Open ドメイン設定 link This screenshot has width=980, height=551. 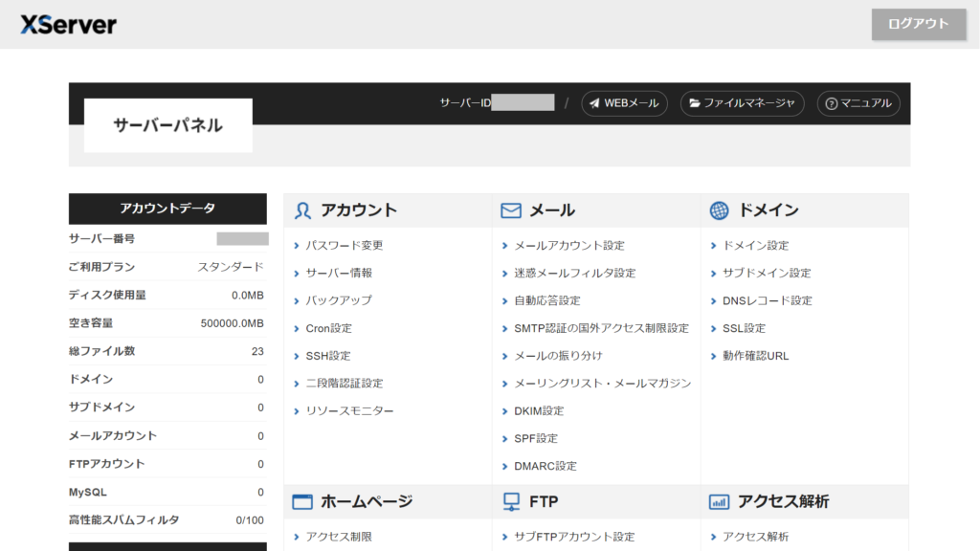pos(756,246)
